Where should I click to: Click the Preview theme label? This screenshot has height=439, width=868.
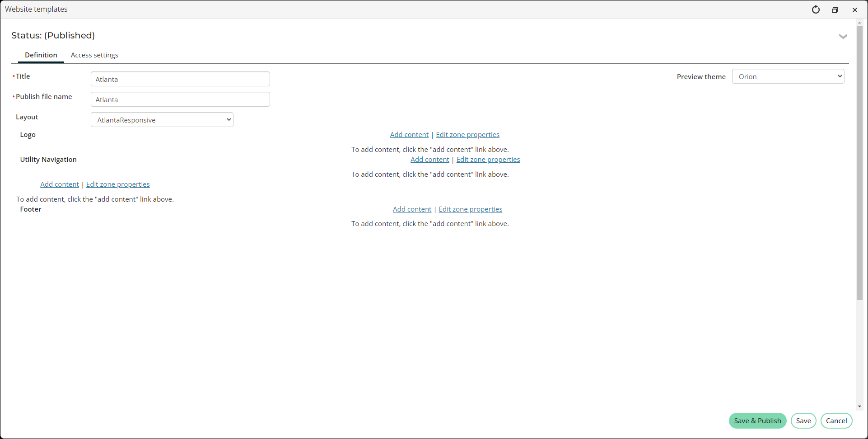[x=701, y=77]
